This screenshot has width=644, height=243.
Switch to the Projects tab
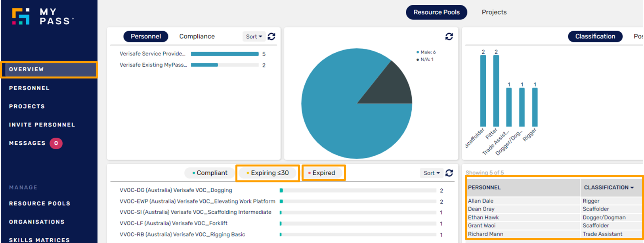pos(494,12)
